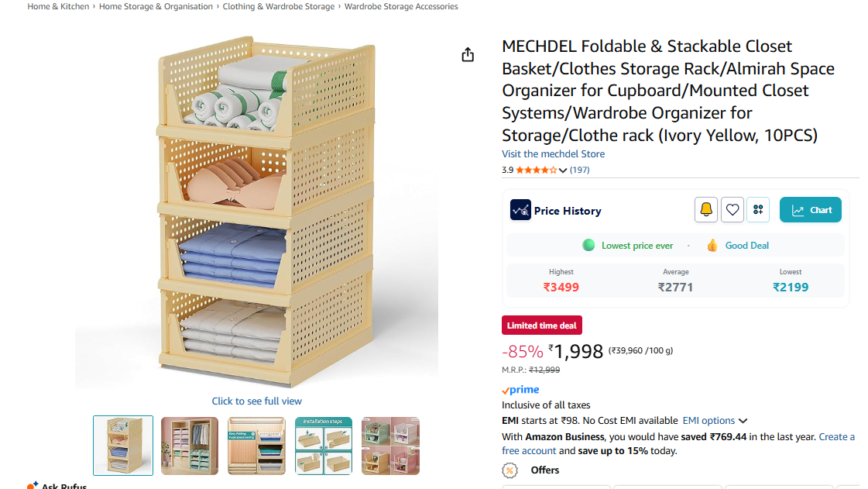Viewport: 868px width, 489px height.
Task: Click the share icon above the product image
Action: tap(468, 54)
